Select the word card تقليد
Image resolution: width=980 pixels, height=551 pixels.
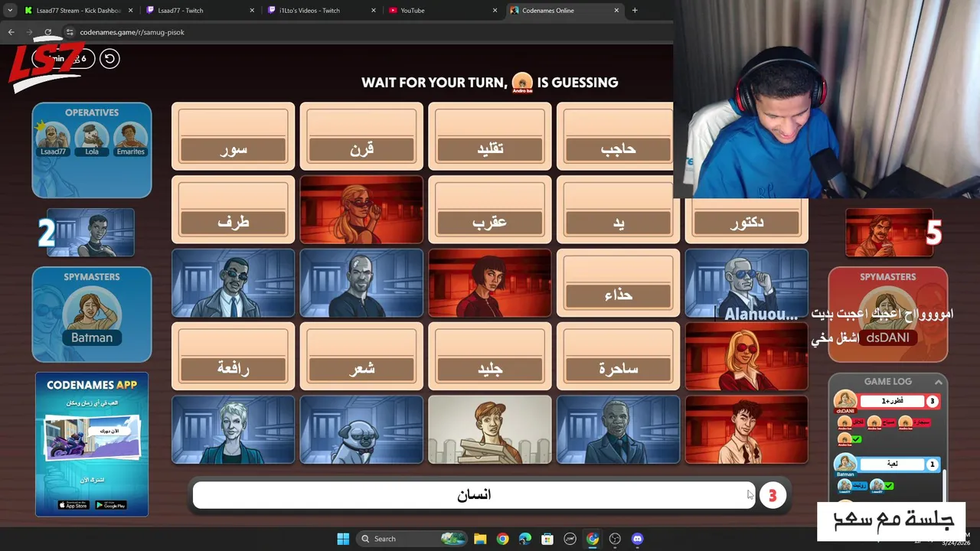[490, 136]
